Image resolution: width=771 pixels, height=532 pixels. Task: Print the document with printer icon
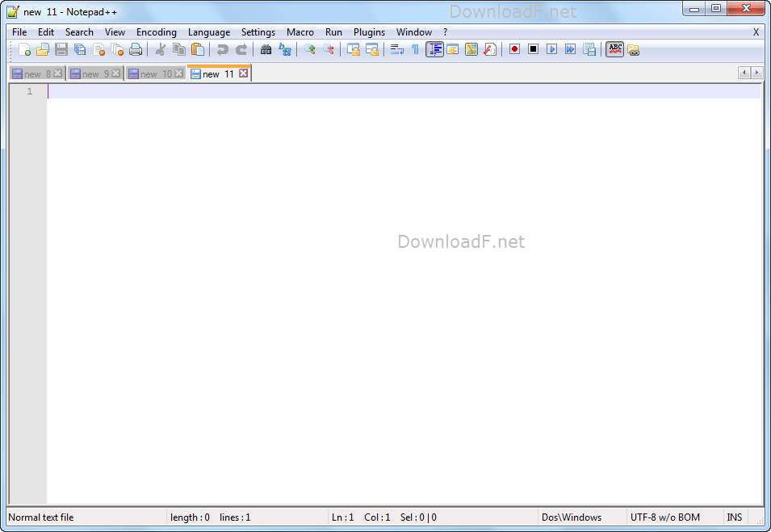click(x=136, y=49)
